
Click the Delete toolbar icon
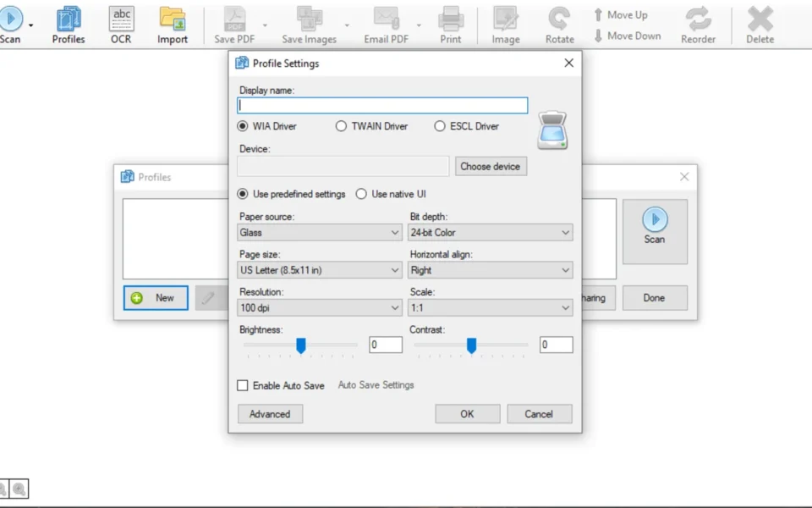[760, 19]
